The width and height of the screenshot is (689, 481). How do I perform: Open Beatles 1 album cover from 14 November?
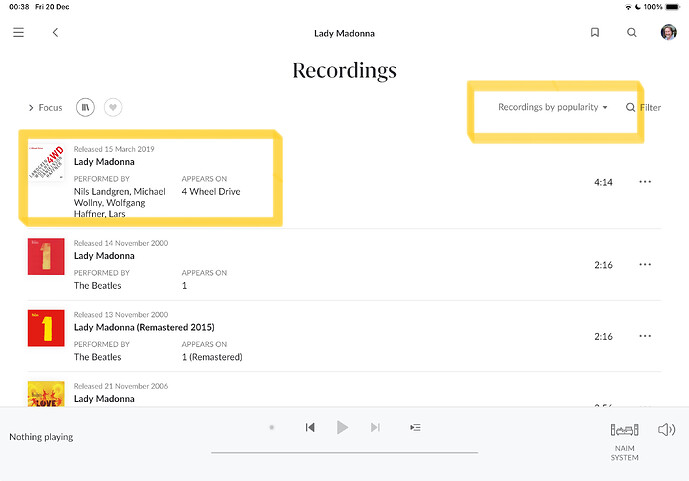point(46,257)
